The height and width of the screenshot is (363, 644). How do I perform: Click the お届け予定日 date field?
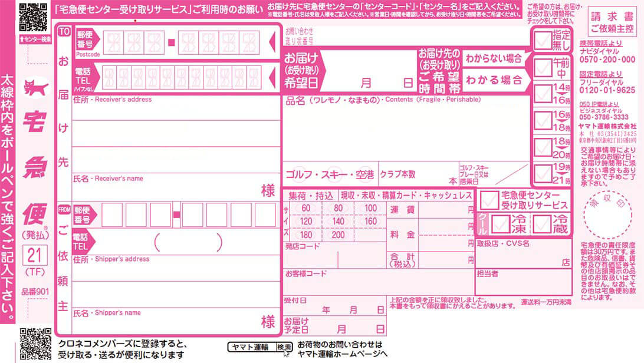click(x=335, y=325)
